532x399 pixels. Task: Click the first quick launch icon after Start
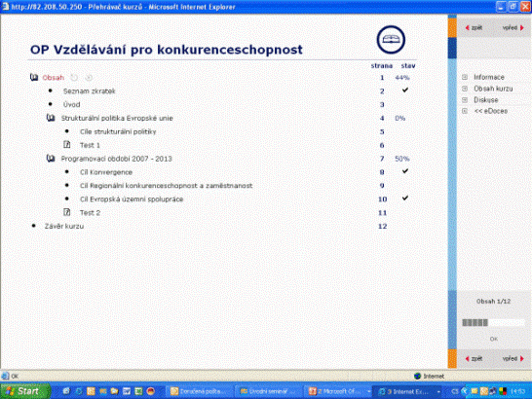[66, 391]
